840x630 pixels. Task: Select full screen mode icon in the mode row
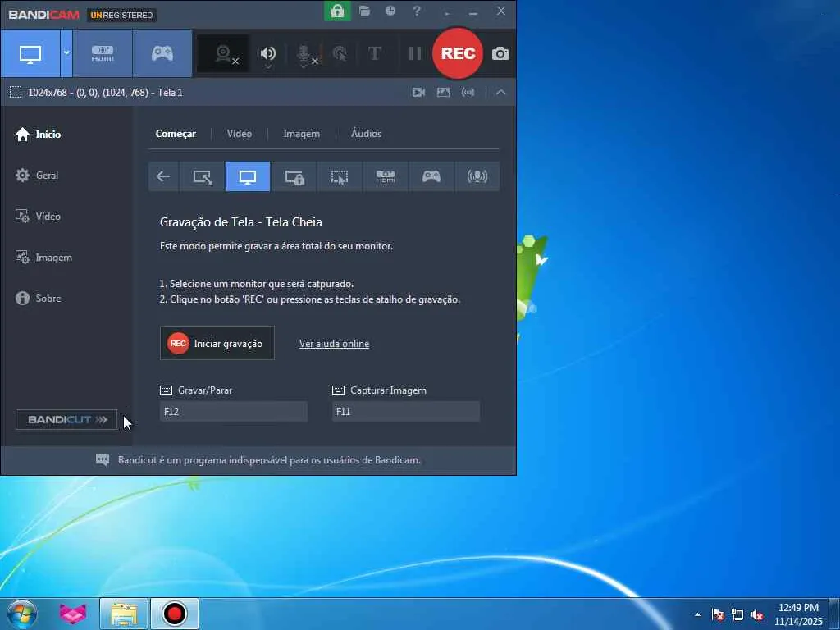248,176
